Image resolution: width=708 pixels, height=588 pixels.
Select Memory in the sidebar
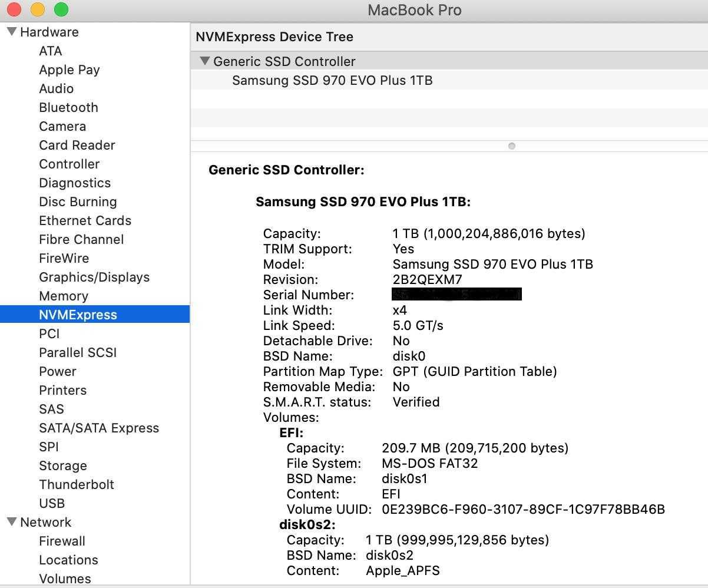pos(64,296)
